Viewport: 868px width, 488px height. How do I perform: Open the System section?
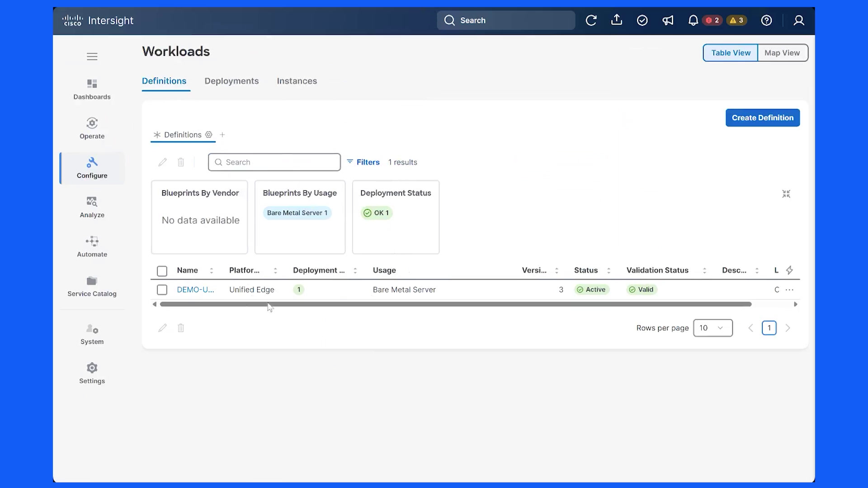tap(92, 334)
